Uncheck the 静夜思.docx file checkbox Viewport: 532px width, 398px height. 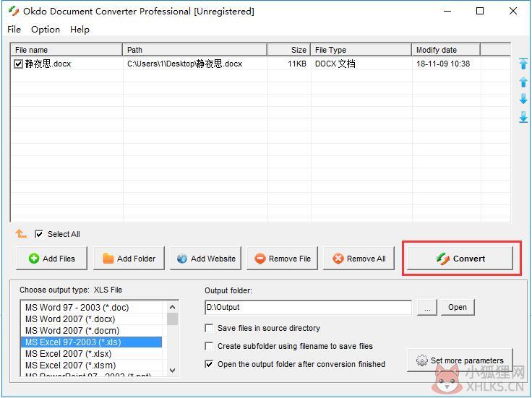point(18,64)
